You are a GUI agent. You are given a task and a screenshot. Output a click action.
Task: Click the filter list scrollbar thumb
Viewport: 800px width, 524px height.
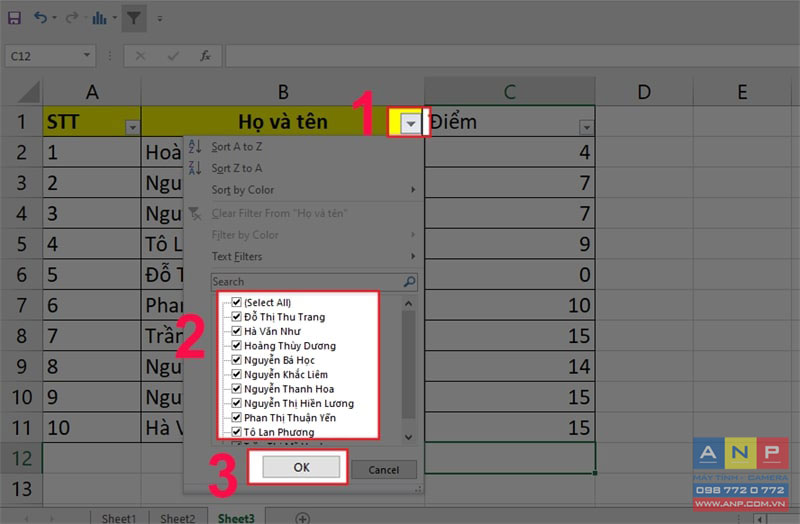coord(408,365)
